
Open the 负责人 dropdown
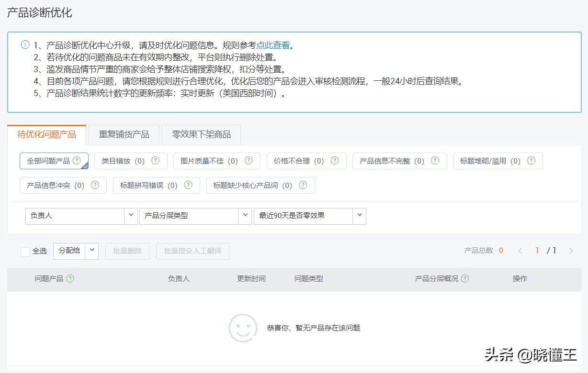point(81,216)
